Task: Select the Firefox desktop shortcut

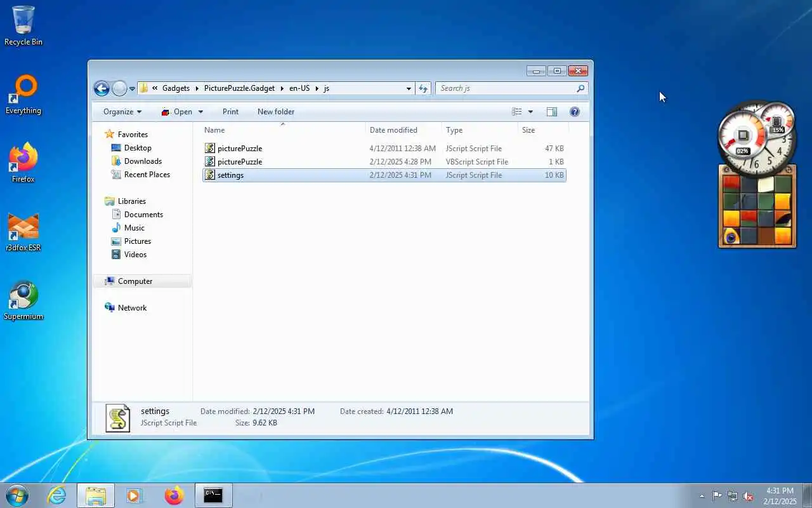Action: click(x=23, y=163)
